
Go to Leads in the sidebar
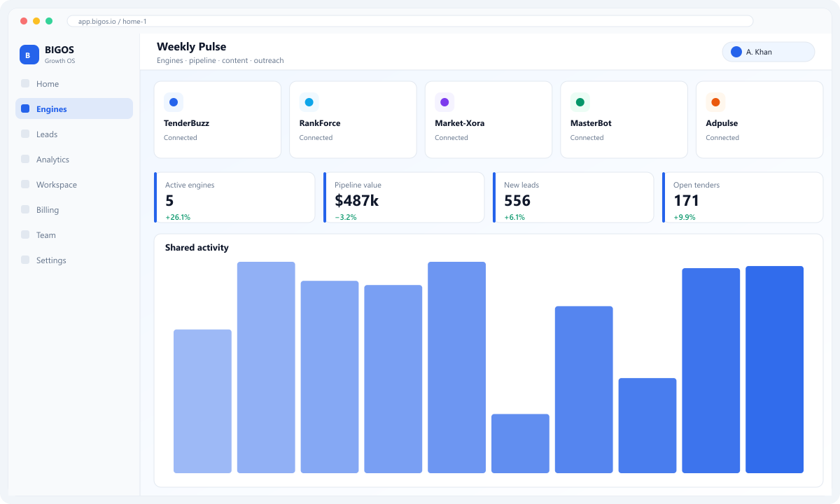(x=74, y=134)
